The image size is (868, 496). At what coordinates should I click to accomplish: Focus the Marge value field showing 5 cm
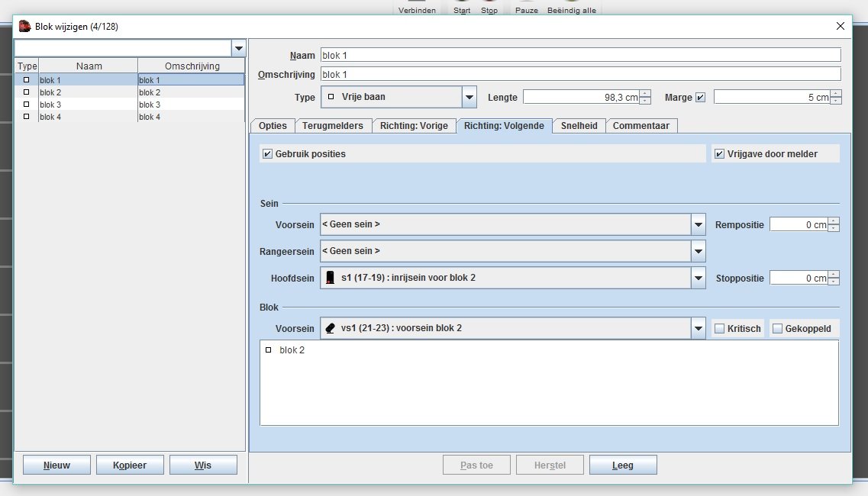pyautogui.click(x=773, y=98)
